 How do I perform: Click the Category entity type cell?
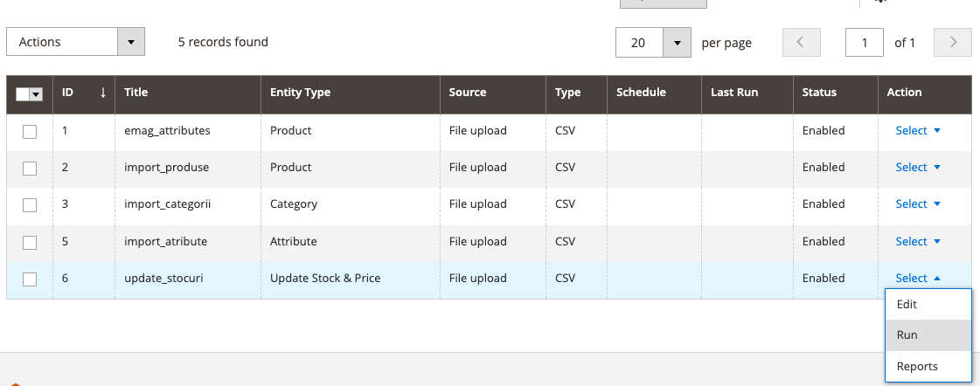[350, 205]
